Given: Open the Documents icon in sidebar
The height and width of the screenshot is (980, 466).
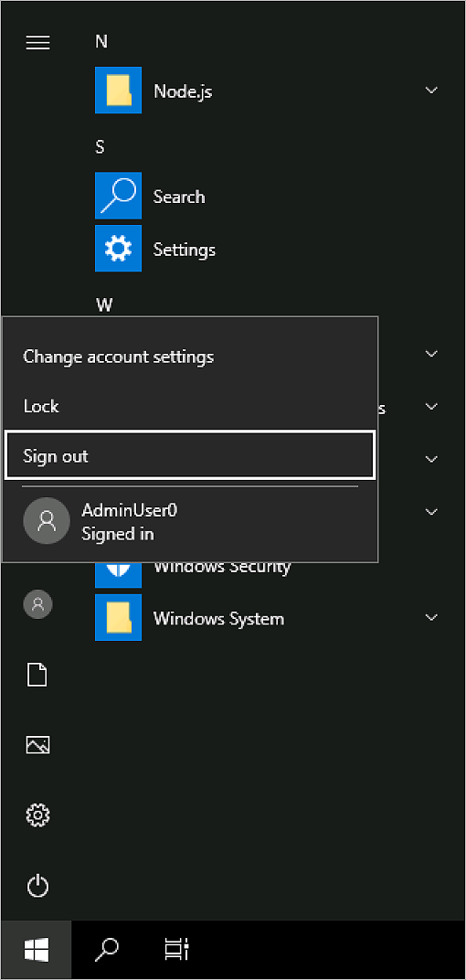Looking at the screenshot, I should coord(37,675).
